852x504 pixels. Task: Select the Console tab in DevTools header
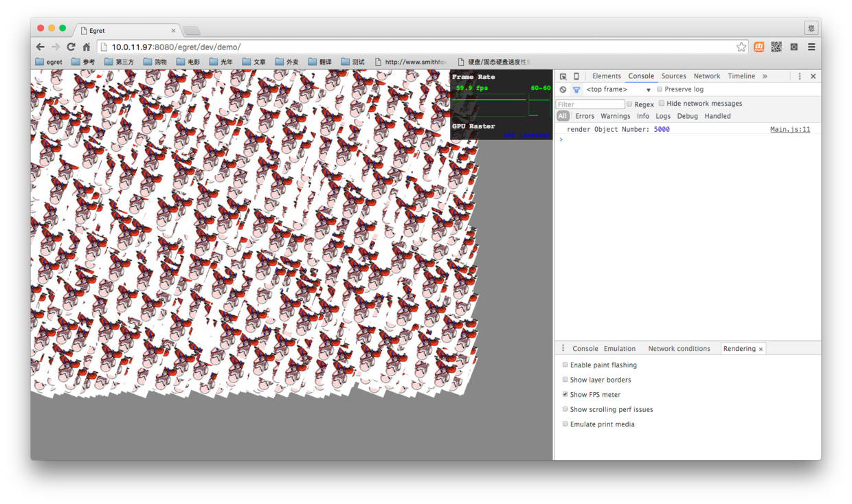(641, 76)
